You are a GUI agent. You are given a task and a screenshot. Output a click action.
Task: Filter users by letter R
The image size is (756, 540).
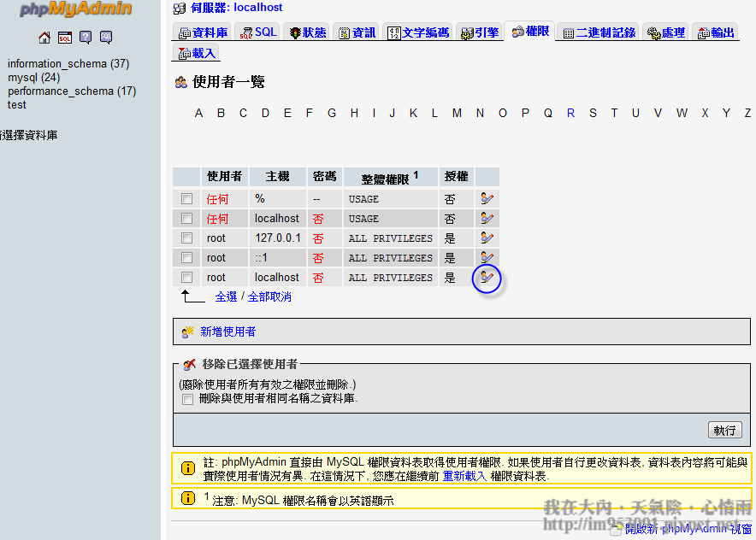(570, 113)
